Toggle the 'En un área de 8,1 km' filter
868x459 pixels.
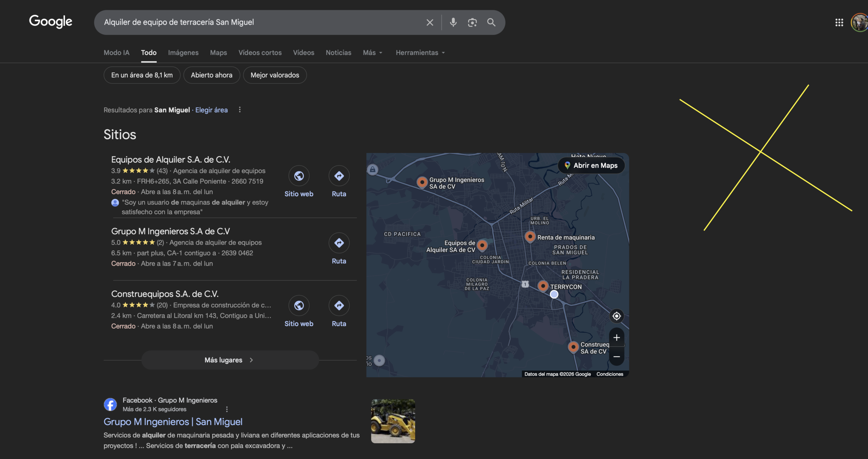[x=142, y=75]
